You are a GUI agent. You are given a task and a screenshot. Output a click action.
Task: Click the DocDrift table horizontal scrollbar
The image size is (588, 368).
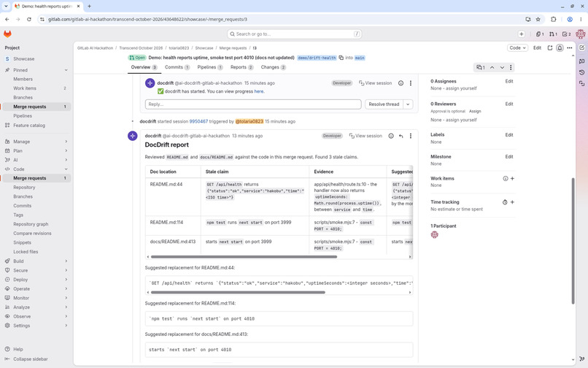(244, 257)
